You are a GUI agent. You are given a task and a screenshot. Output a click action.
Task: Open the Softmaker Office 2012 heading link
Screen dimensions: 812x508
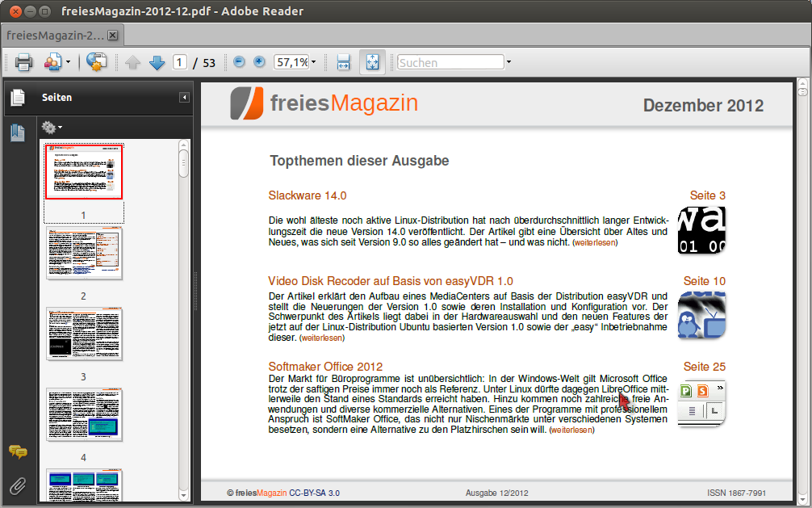[x=325, y=367]
